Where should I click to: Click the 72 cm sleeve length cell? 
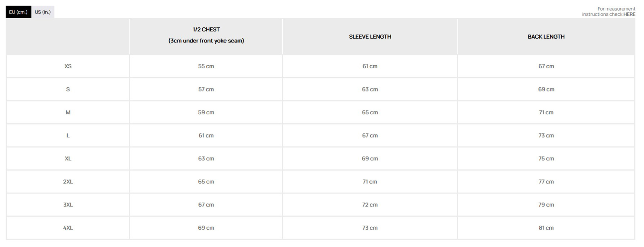tap(370, 205)
